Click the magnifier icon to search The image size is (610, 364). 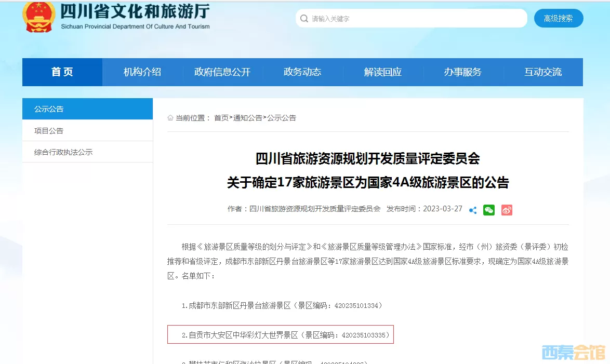[304, 18]
